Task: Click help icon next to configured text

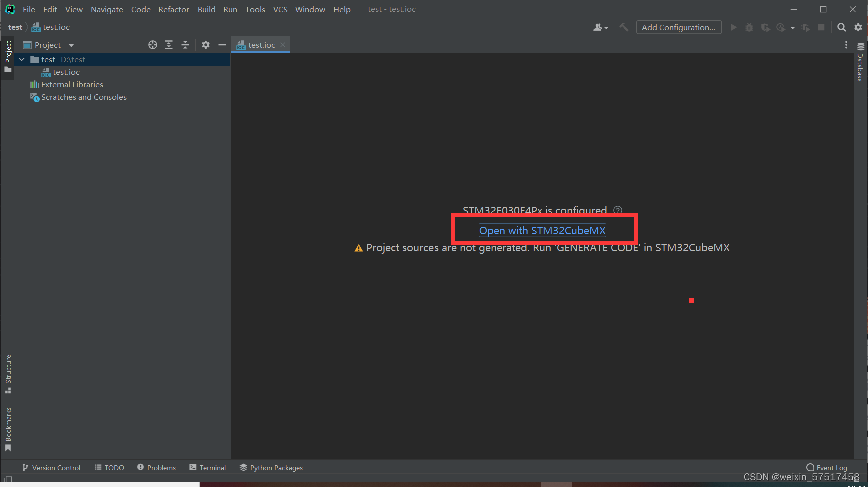Action: 618,210
